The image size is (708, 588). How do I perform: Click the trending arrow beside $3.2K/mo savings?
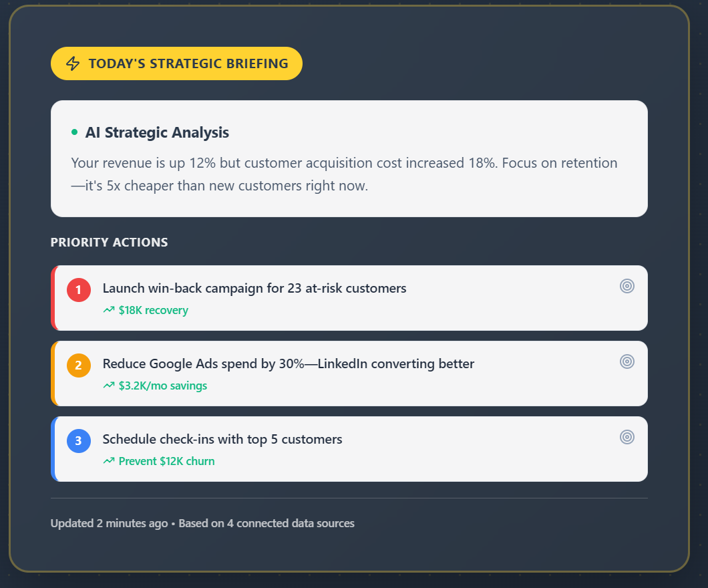tap(108, 385)
